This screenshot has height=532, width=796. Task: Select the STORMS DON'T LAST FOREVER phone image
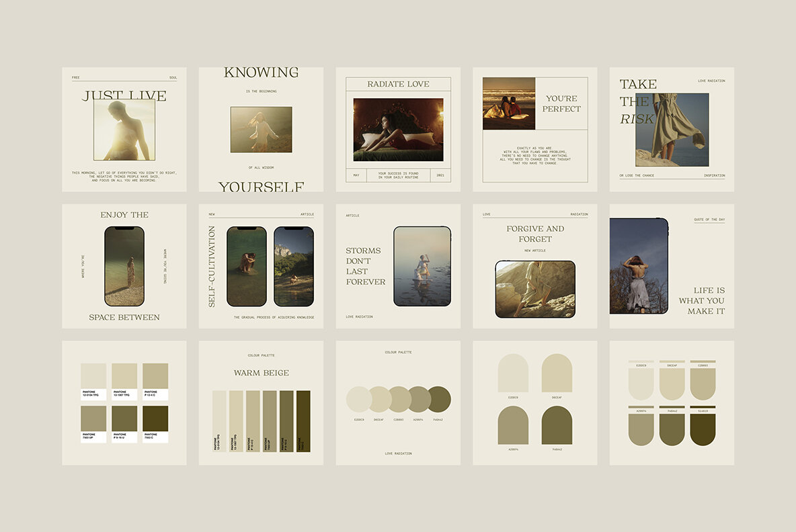(x=422, y=267)
